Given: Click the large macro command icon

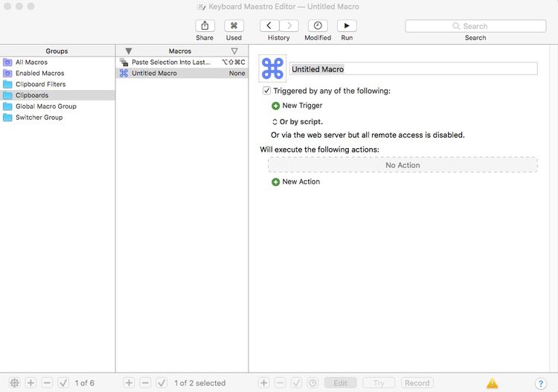Looking at the screenshot, I should pos(272,68).
